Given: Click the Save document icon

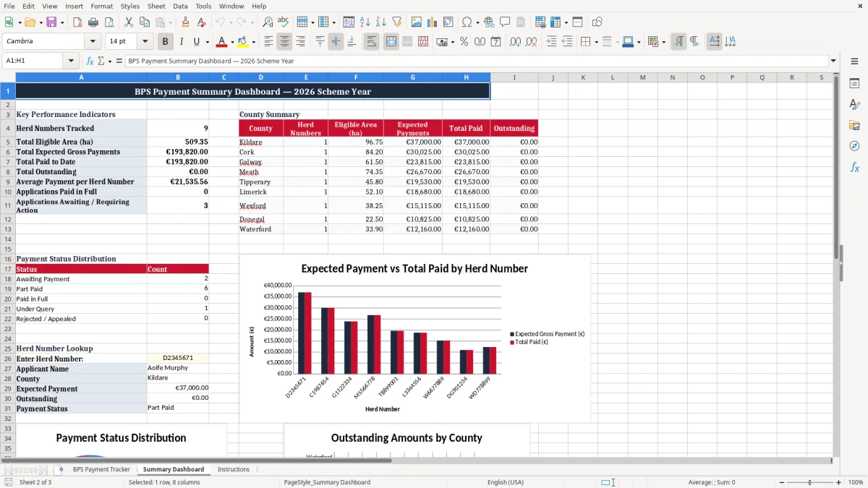Looking at the screenshot, I should coord(52,22).
